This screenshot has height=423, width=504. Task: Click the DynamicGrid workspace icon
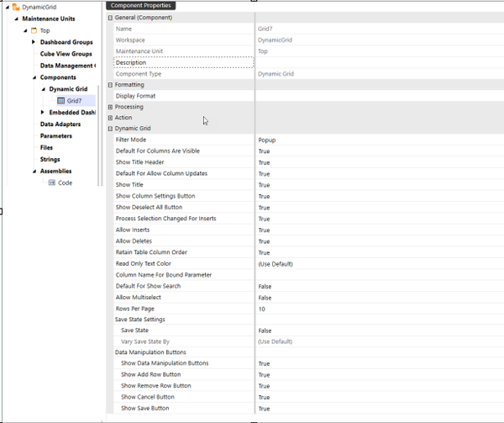point(16,7)
